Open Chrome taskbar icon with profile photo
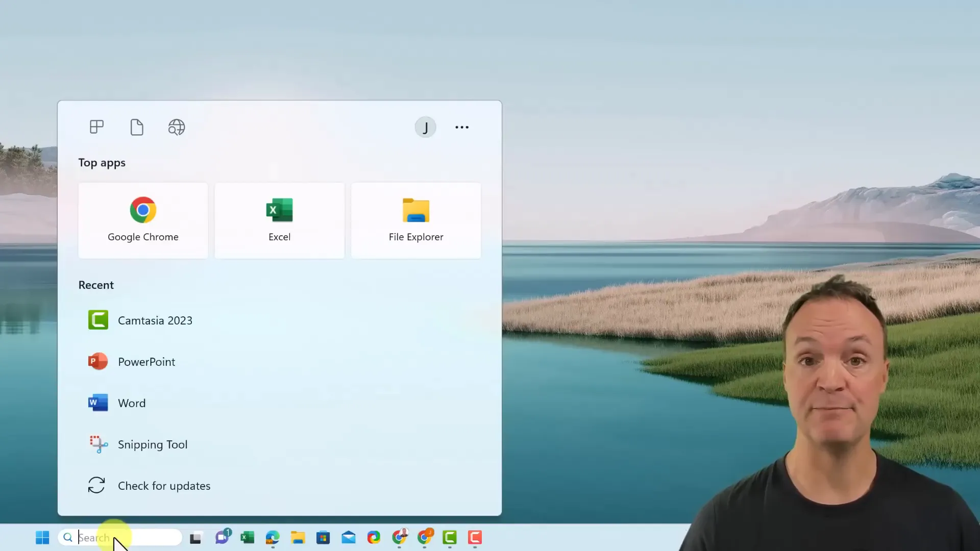980x551 pixels. [x=400, y=537]
